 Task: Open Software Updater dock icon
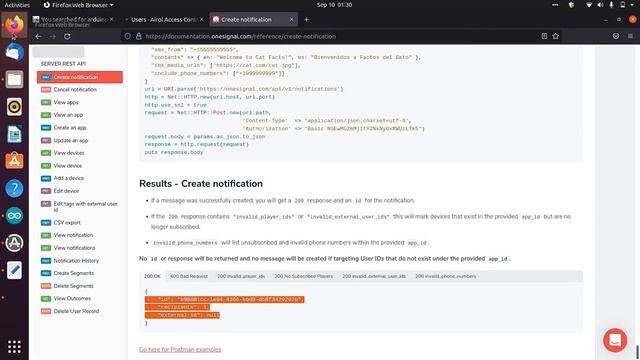(14, 243)
